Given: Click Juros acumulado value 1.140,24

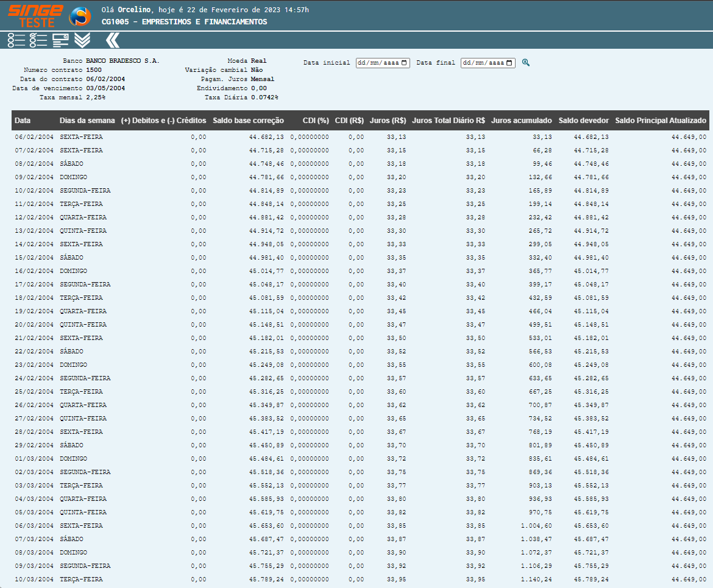Looking at the screenshot, I should pyautogui.click(x=536, y=579).
